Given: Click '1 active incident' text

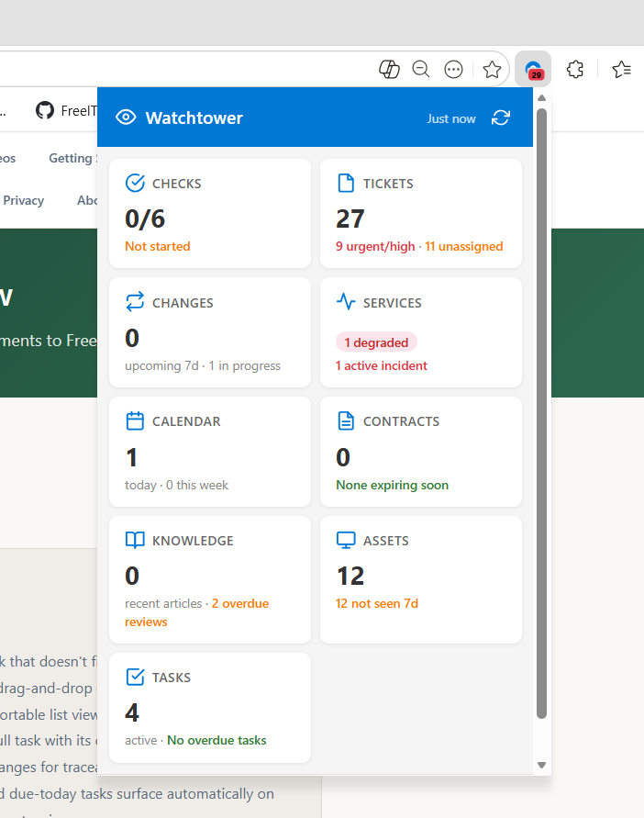Looking at the screenshot, I should pyautogui.click(x=382, y=365).
